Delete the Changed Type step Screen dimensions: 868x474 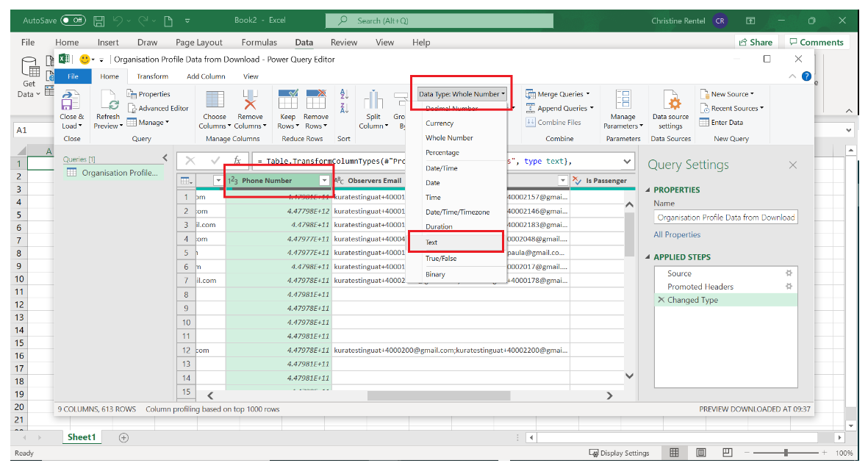click(661, 300)
